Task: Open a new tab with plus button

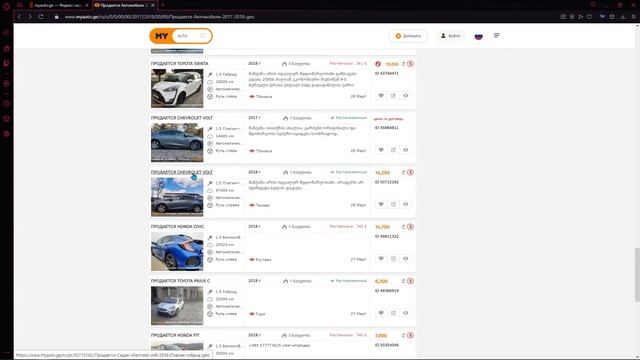Action: coord(162,5)
